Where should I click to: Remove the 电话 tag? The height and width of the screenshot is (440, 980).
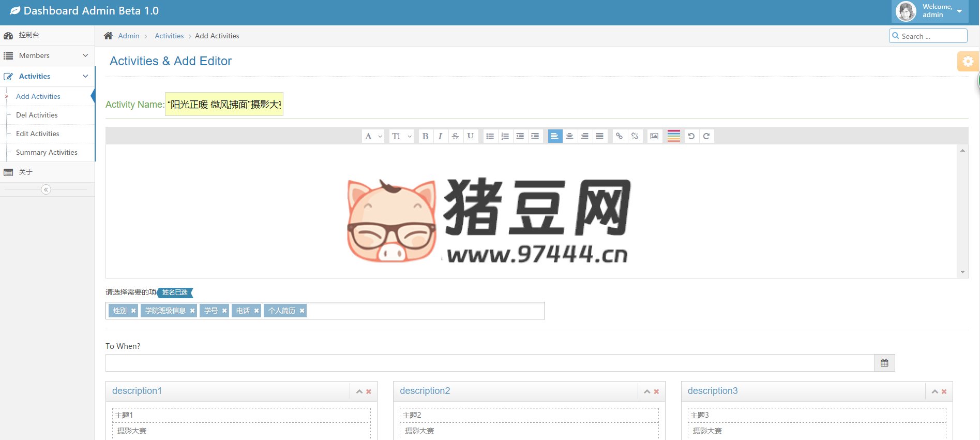coord(257,311)
